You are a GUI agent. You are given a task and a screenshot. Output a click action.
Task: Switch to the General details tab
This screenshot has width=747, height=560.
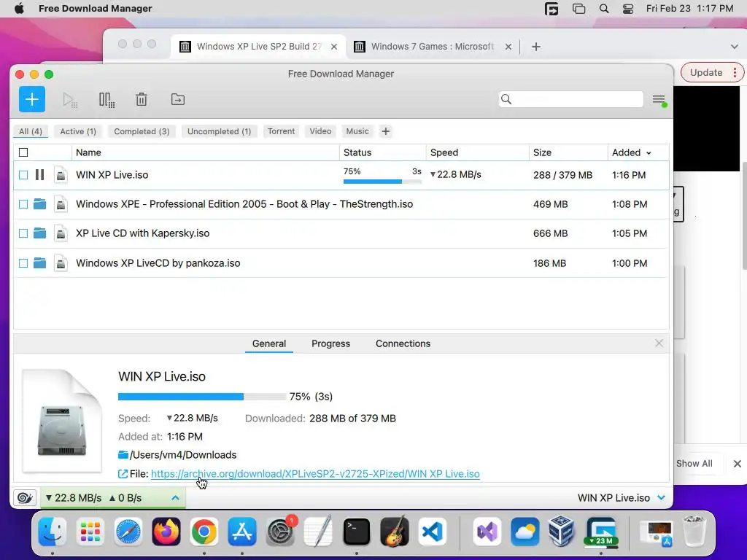pos(269,343)
